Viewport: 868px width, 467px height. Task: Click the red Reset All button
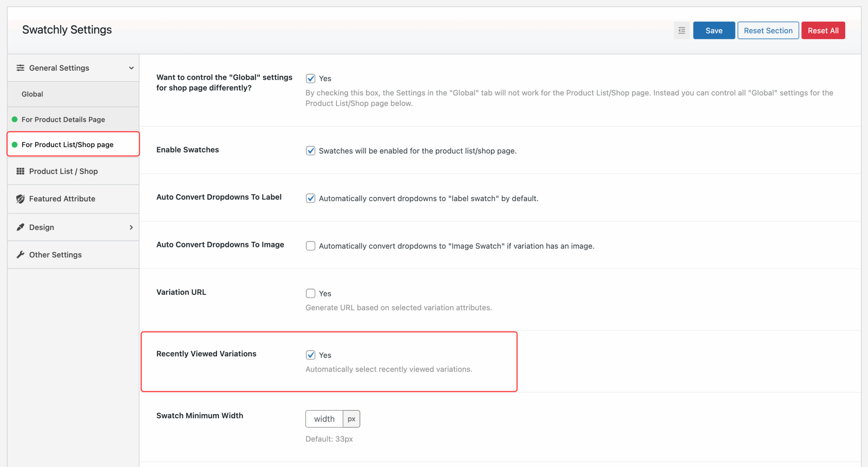pos(823,31)
